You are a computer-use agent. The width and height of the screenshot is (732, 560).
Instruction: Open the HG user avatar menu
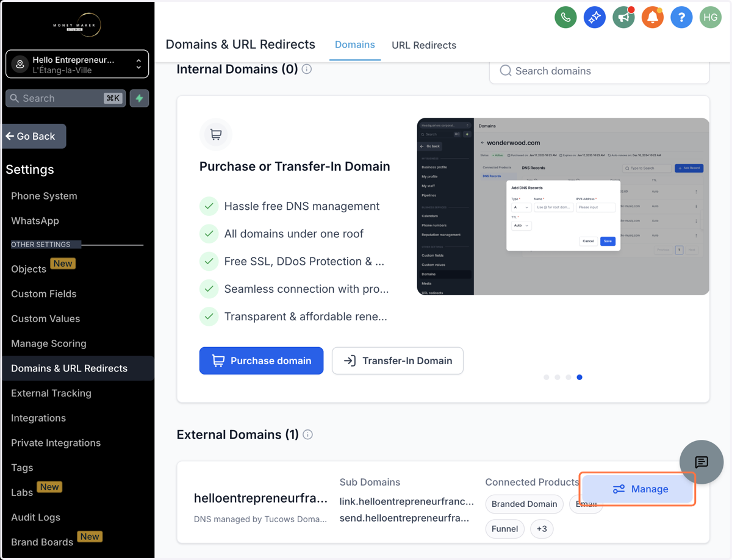[x=711, y=17]
